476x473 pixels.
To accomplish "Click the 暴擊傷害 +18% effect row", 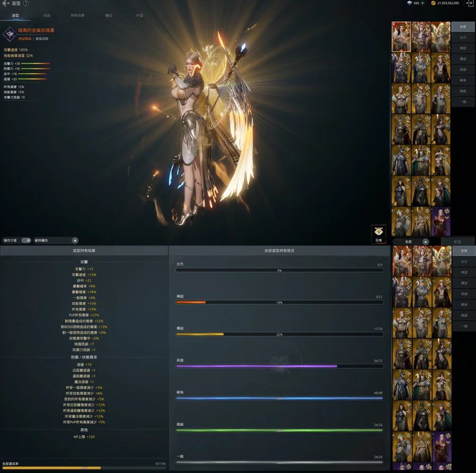I will [x=84, y=292].
